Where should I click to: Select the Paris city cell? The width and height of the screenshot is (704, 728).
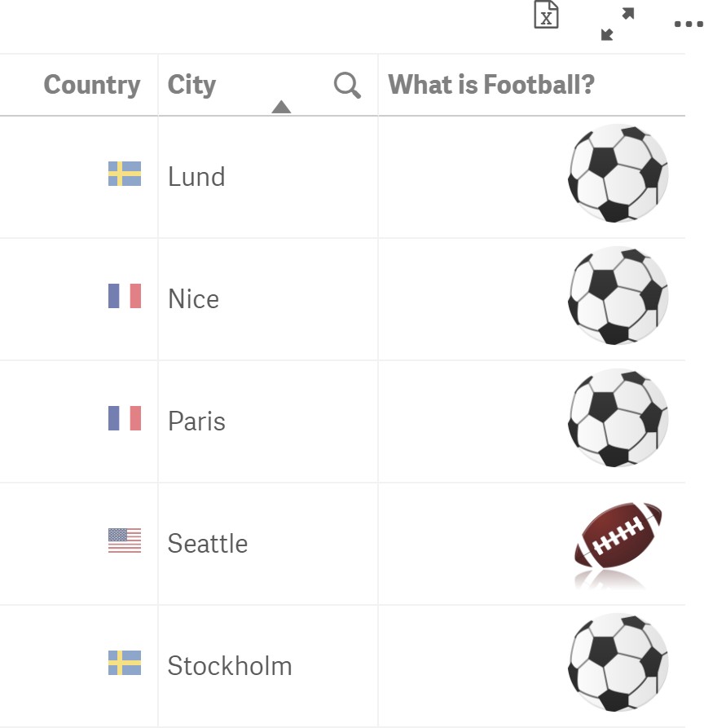coord(268,421)
